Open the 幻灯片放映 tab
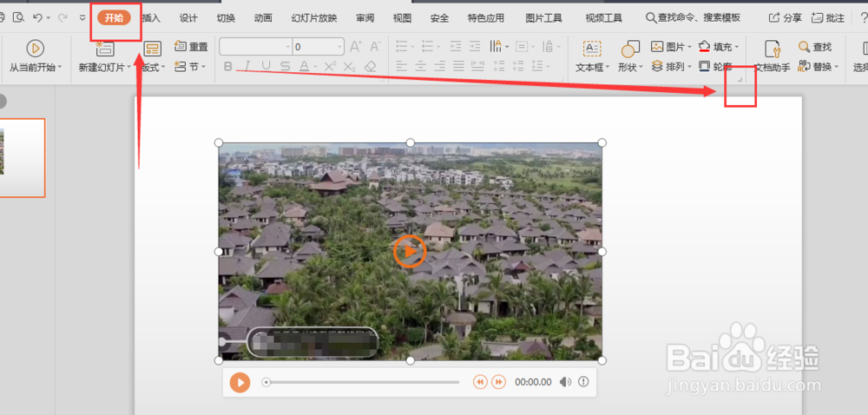Viewport: 868px width, 415px height. point(314,17)
